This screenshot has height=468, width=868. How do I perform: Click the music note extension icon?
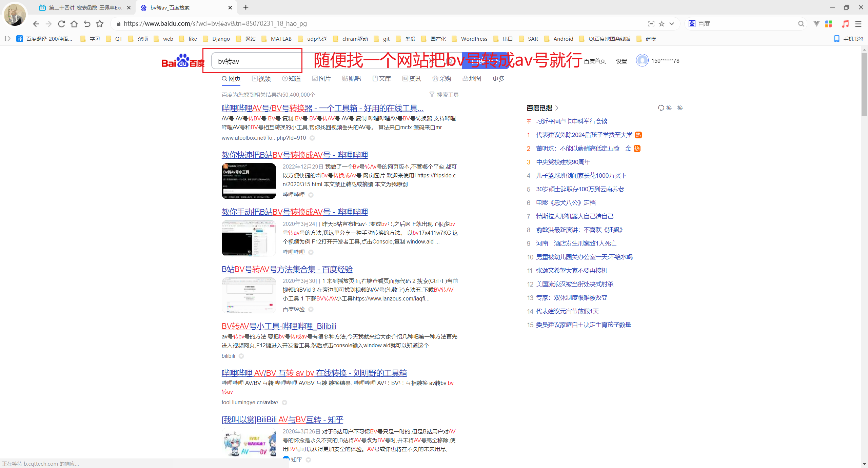coord(845,24)
